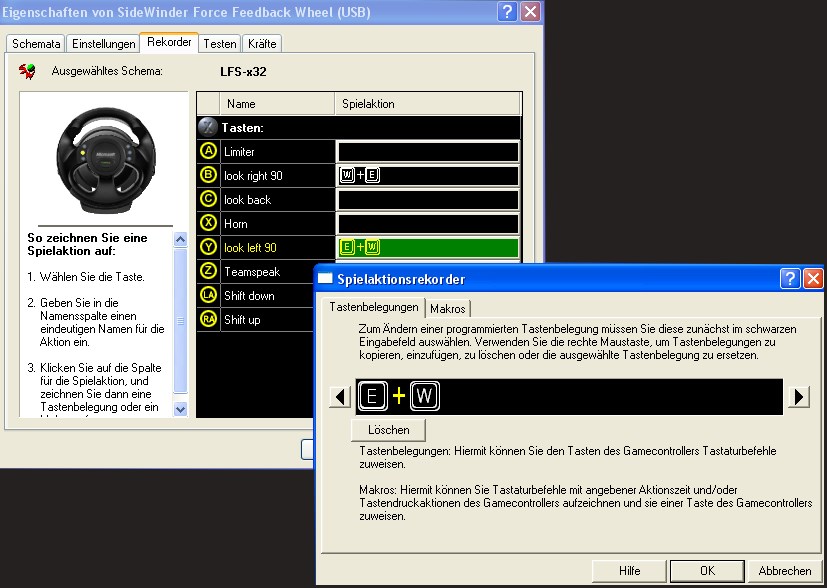Click the C button icon for look back
Image resolution: width=827 pixels, height=588 pixels.
tap(209, 199)
